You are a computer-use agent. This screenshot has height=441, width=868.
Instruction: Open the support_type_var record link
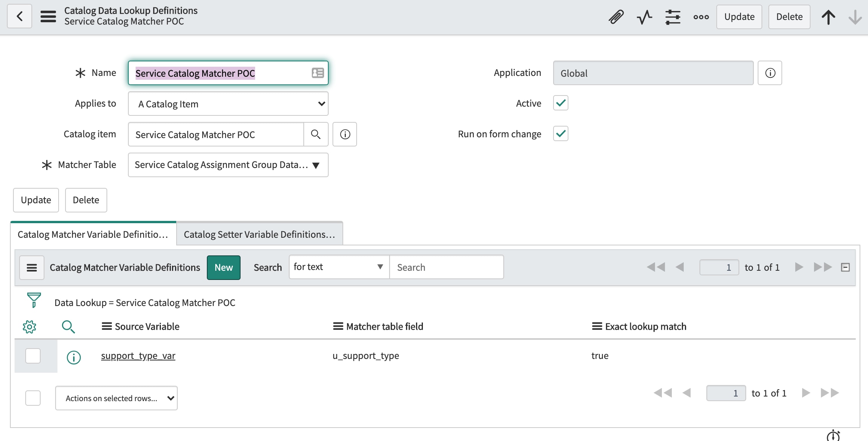click(138, 355)
